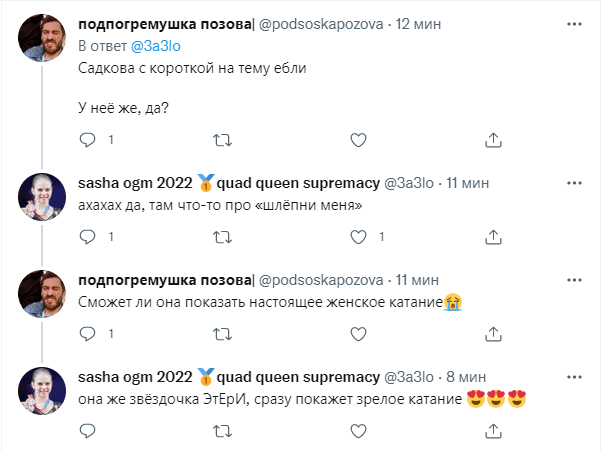608x451 pixels.
Task: Open more options on the «шлёпни меня» tweet
Action: tap(573, 183)
